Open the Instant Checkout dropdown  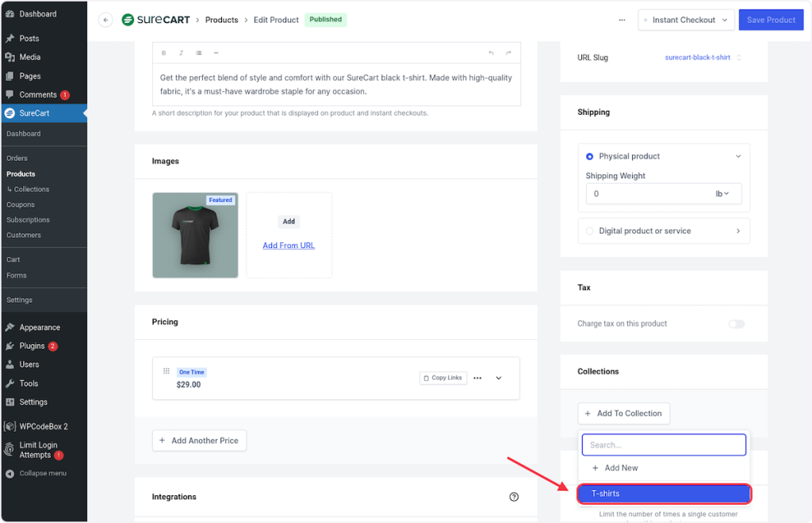point(686,20)
